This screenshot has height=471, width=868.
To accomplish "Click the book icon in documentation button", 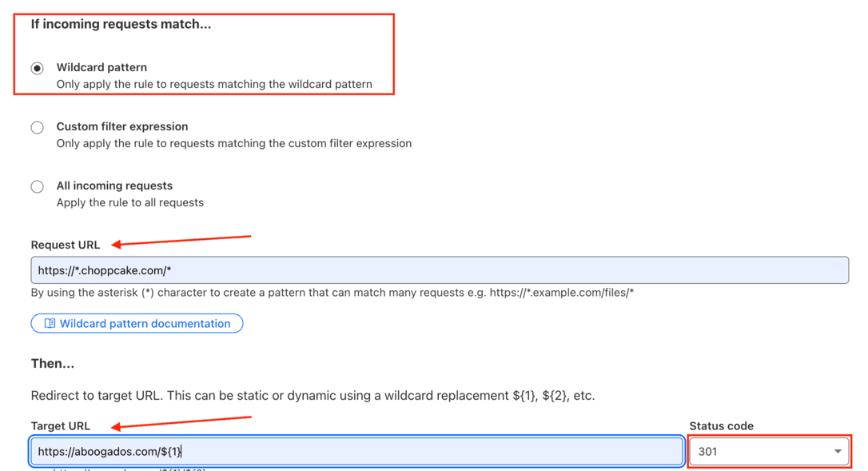I will (50, 324).
